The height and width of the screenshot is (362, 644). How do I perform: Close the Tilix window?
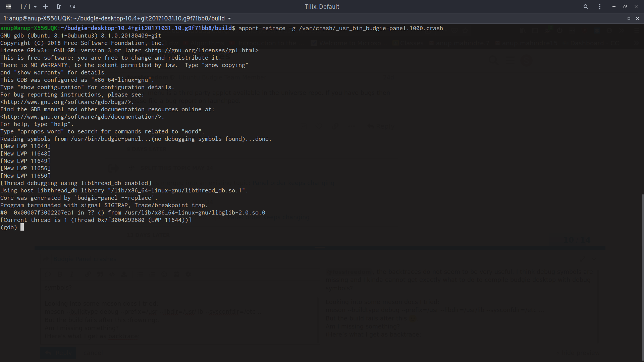(x=636, y=6)
